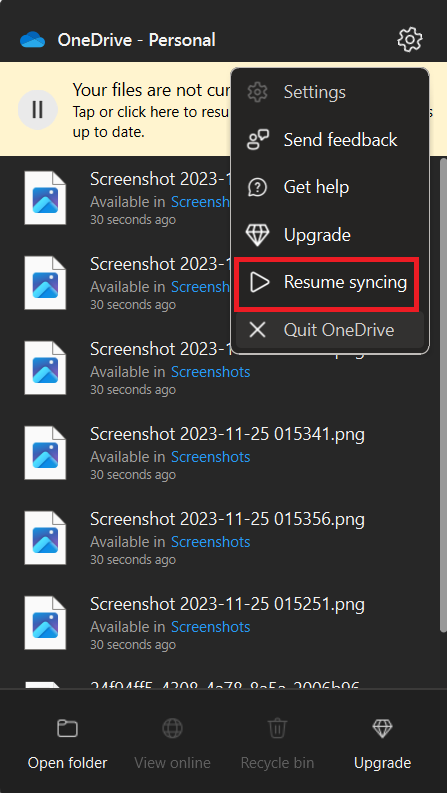Click the Send feedback icon in the menu
The width and height of the screenshot is (447, 793).
[x=258, y=140]
